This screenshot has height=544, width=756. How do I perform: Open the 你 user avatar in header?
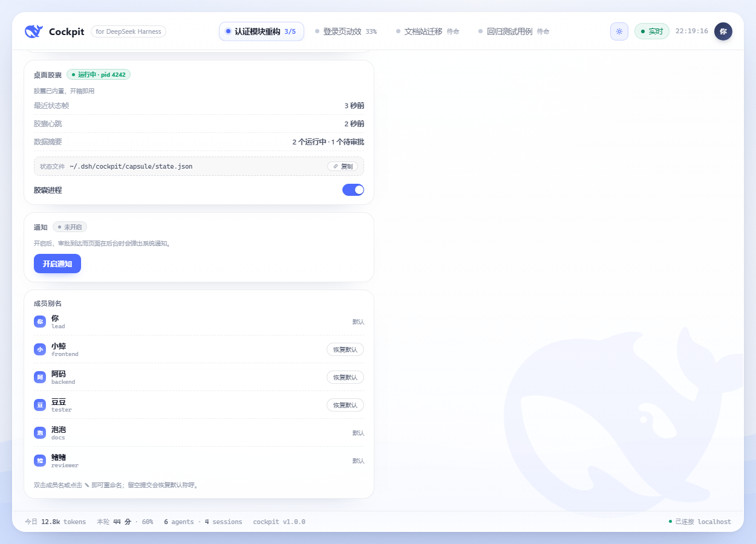point(723,31)
